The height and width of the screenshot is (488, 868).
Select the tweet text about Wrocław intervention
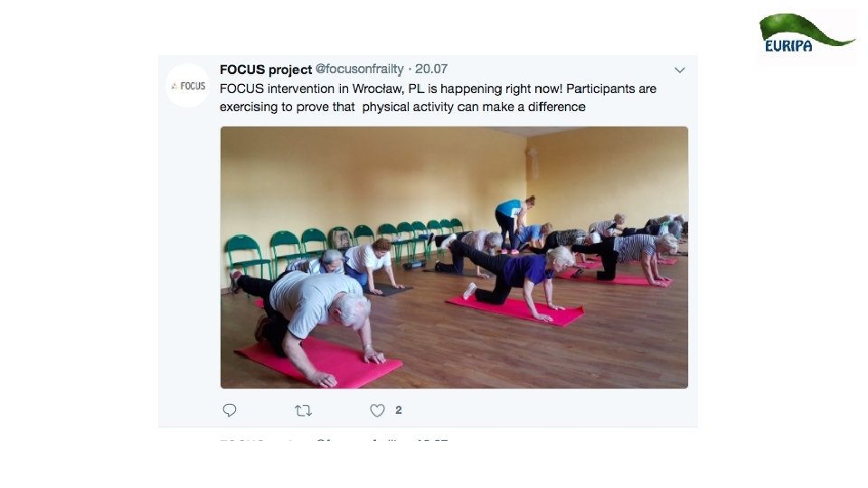(438, 98)
